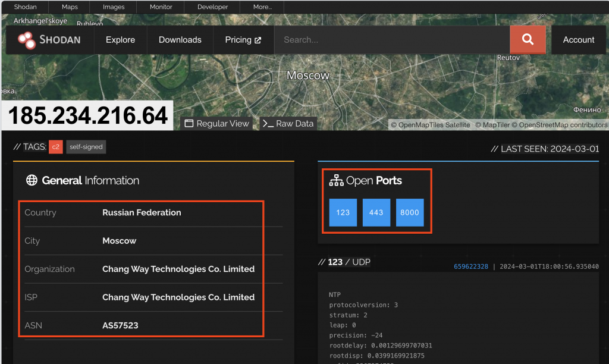
Task: Select the c2 tag
Action: point(55,146)
